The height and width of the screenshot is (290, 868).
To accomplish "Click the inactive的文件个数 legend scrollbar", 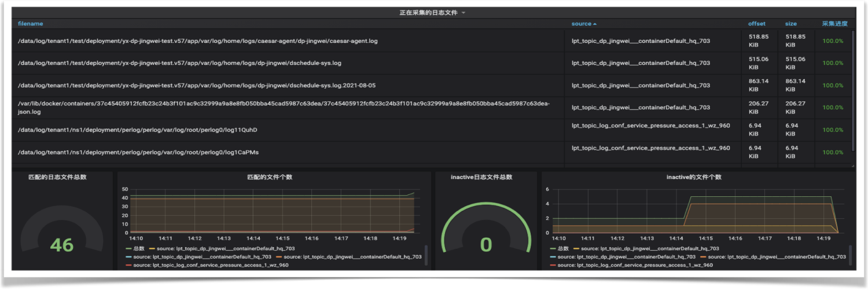I will (x=851, y=255).
